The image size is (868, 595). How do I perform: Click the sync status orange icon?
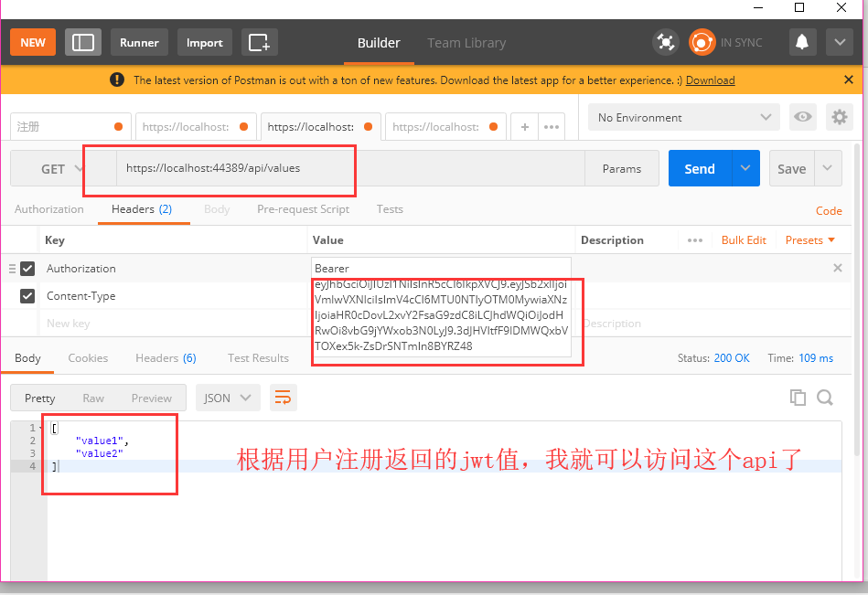coord(702,43)
